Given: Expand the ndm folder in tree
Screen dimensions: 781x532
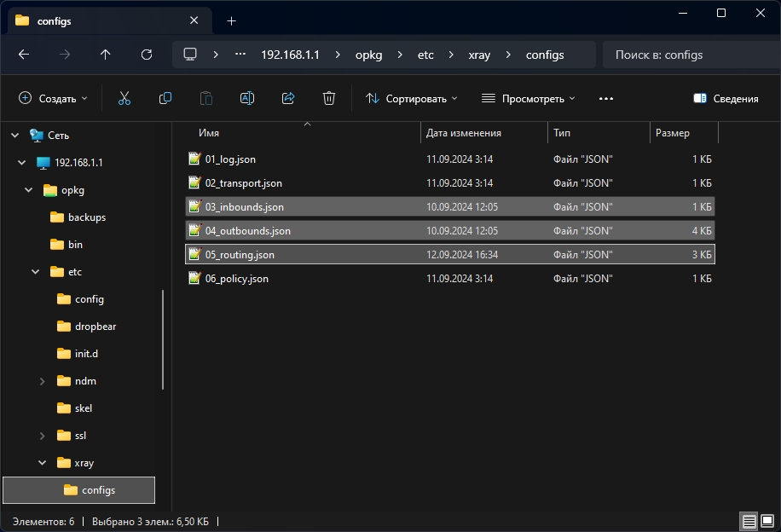Looking at the screenshot, I should coord(43,381).
